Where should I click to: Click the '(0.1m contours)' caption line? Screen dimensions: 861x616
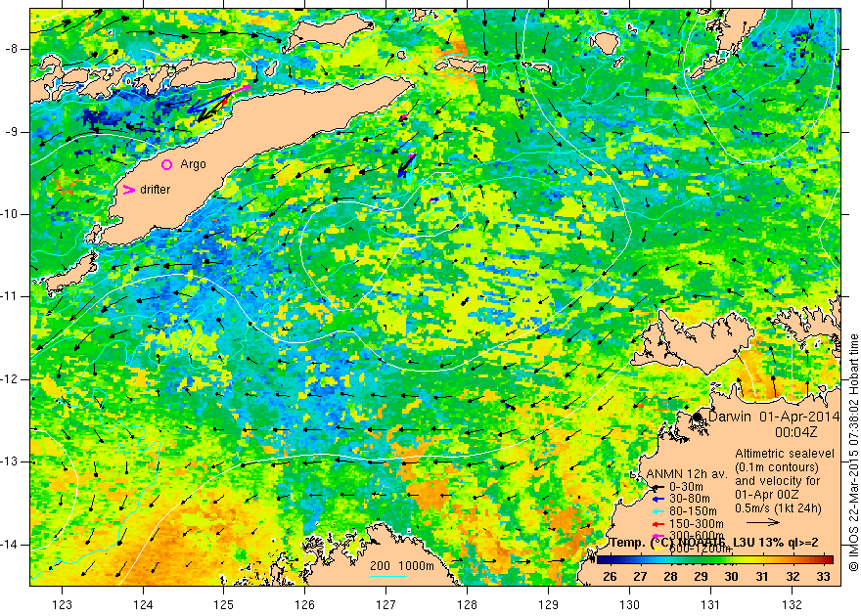(x=777, y=467)
